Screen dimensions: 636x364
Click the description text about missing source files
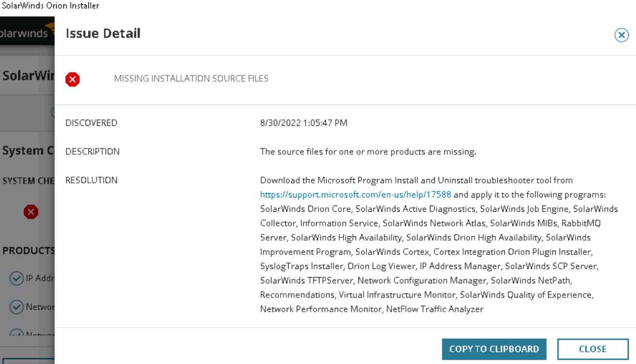[x=368, y=152]
